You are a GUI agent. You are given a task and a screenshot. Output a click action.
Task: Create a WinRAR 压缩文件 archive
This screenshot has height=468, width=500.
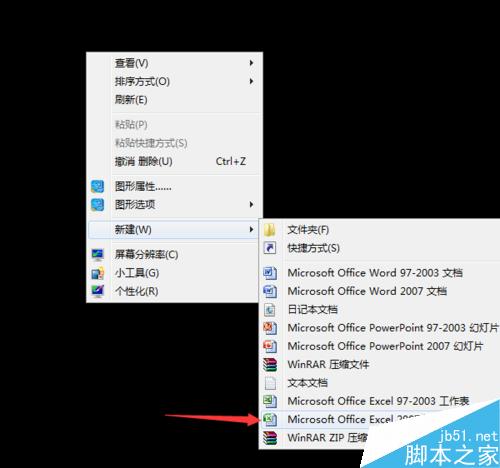(380, 365)
